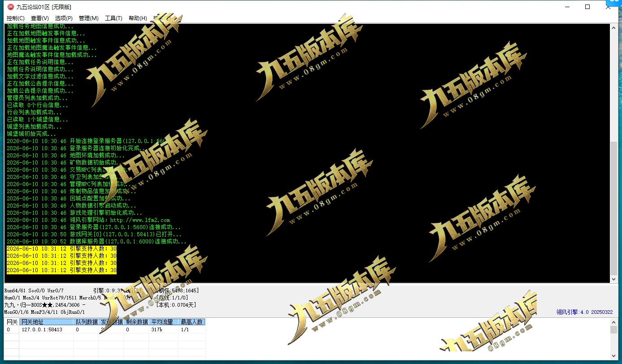Viewport: 622px width, 364px height.
Task: Click the [在线:1/1/0] online status text
Action: tap(172, 298)
